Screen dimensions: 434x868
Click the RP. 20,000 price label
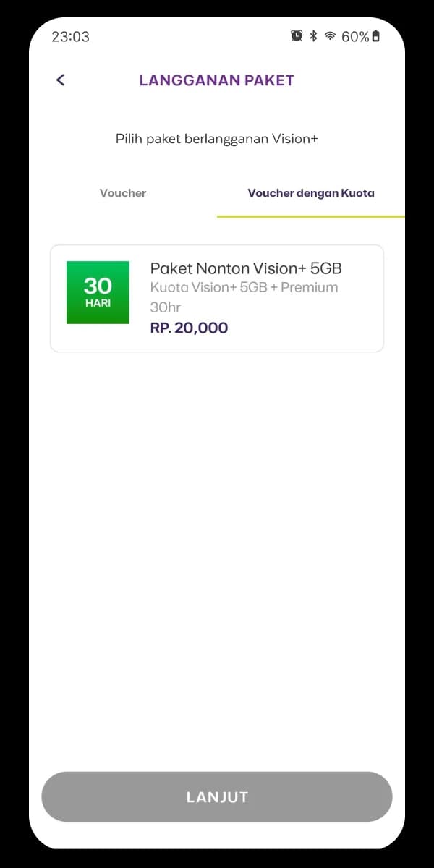click(189, 328)
